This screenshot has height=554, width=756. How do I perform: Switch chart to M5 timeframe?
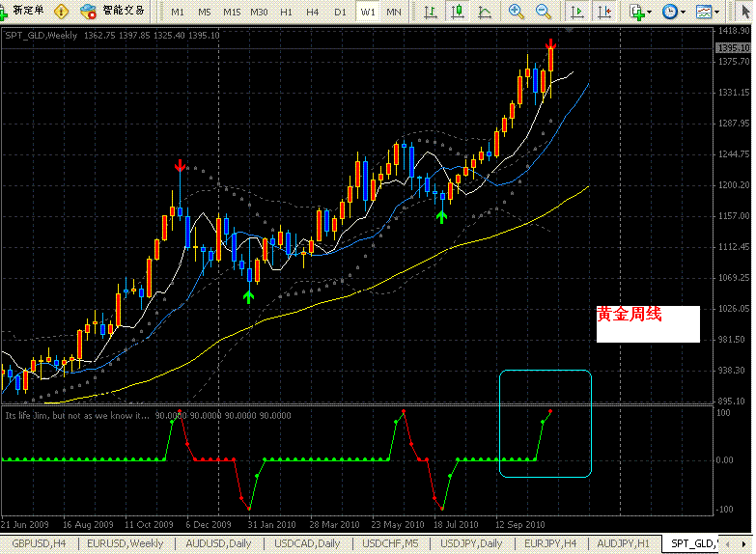click(x=205, y=12)
